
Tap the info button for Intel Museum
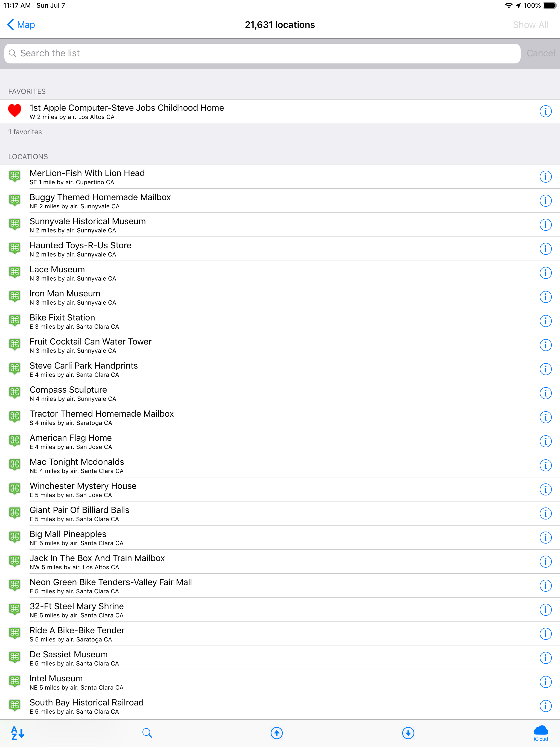pos(546,682)
